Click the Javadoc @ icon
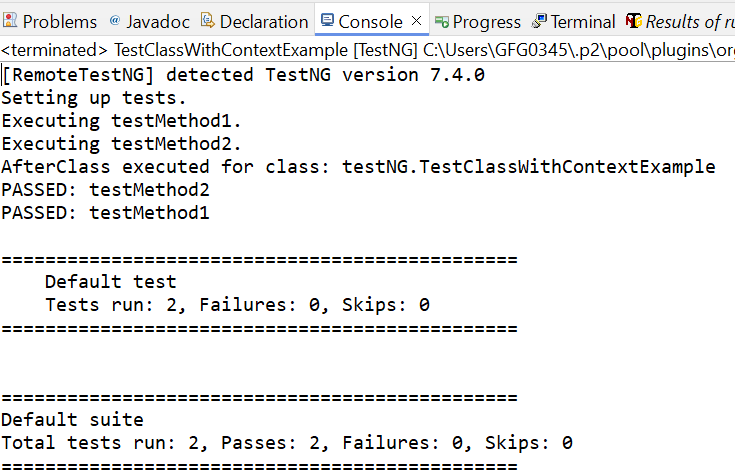The width and height of the screenshot is (735, 476). 114,21
